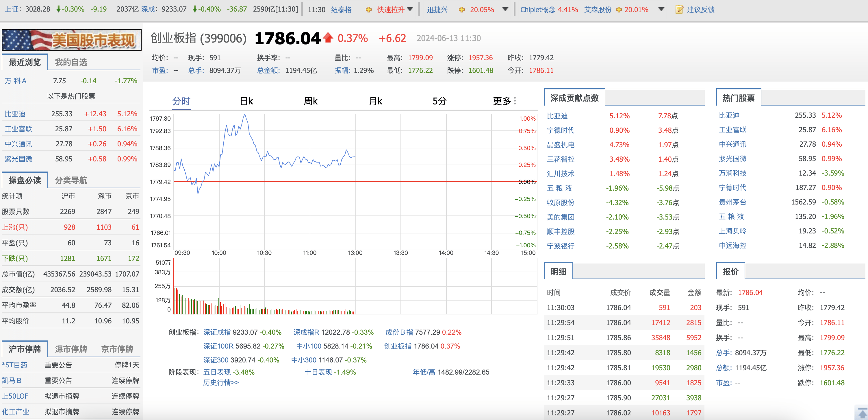
Task: Click 比亚迪 in the hot stocks list
Action: coord(14,114)
